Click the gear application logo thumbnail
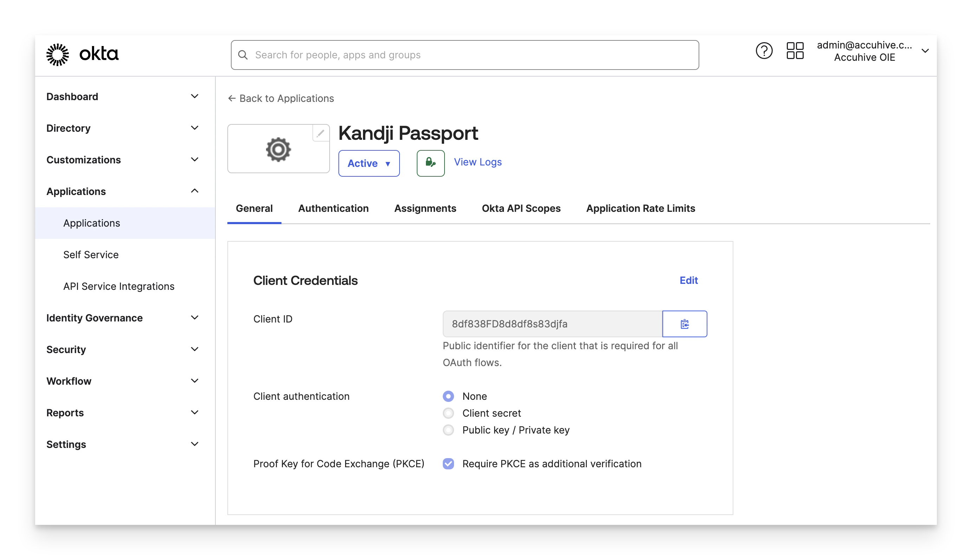The image size is (972, 560). pyautogui.click(x=278, y=149)
